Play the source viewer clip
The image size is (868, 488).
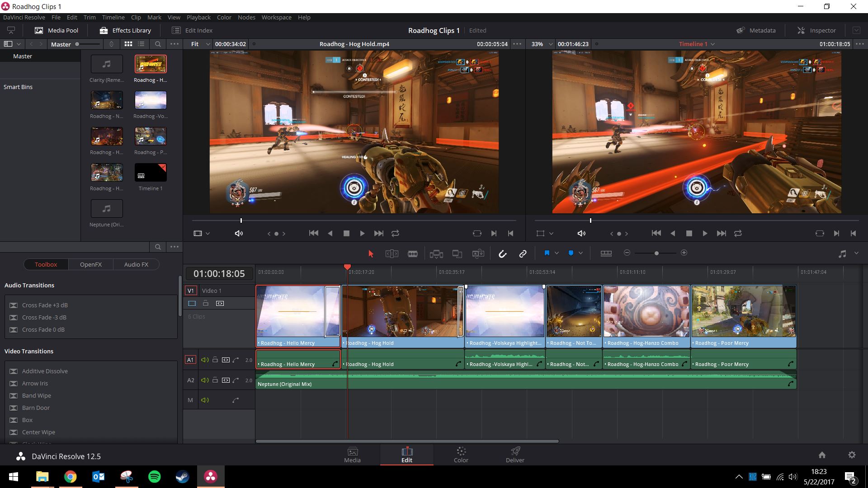click(362, 234)
